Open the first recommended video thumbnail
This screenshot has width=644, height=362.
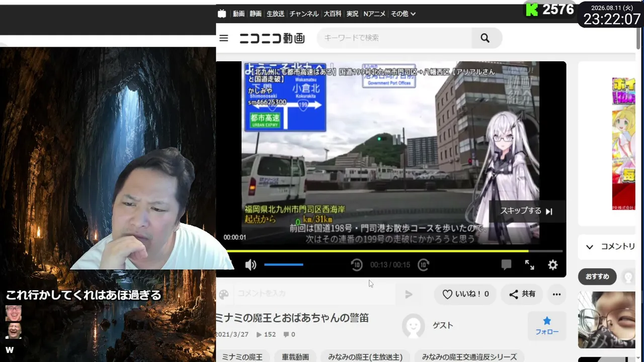coord(607,320)
